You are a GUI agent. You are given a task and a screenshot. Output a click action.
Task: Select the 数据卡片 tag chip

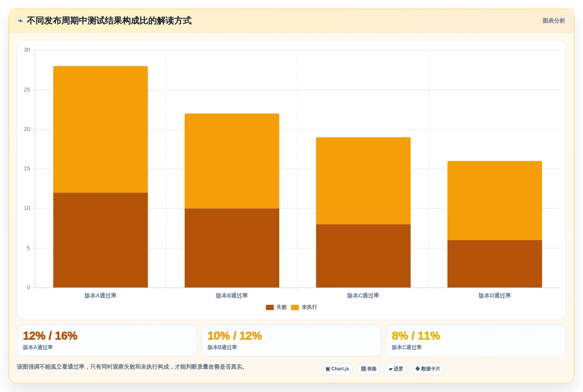tap(428, 369)
